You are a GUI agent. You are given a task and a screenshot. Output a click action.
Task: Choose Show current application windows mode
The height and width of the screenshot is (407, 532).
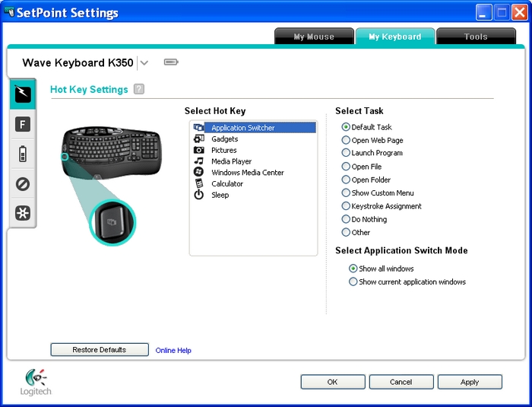[x=407, y=281]
